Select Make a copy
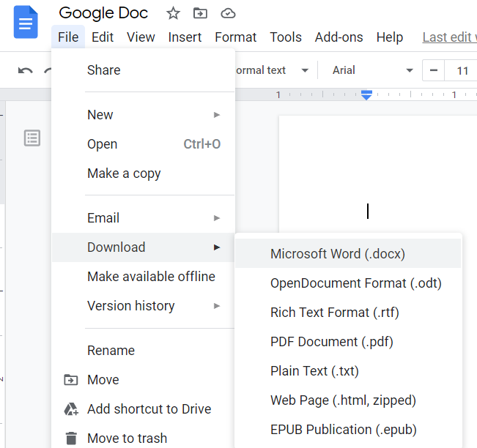 (x=144, y=173)
